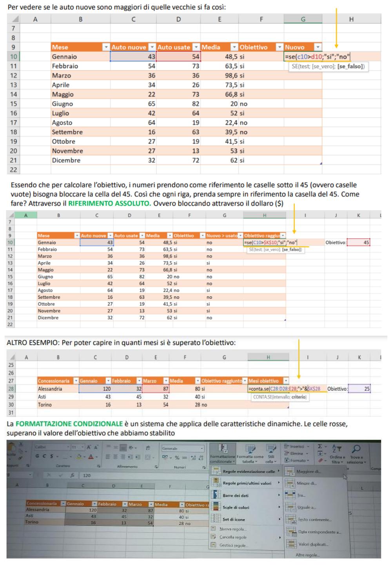The image size is (392, 566).
Task: Open the Barre dei dati submenu
Action: [x=246, y=495]
